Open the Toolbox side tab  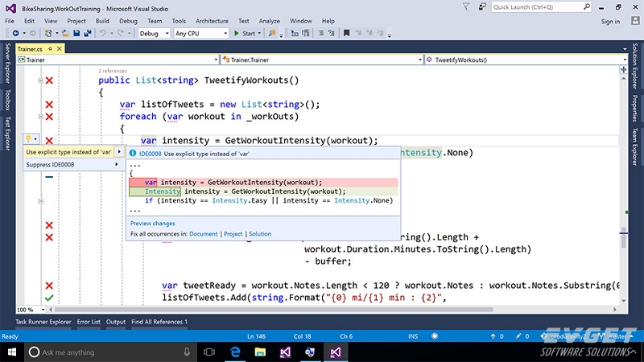pyautogui.click(x=7, y=100)
